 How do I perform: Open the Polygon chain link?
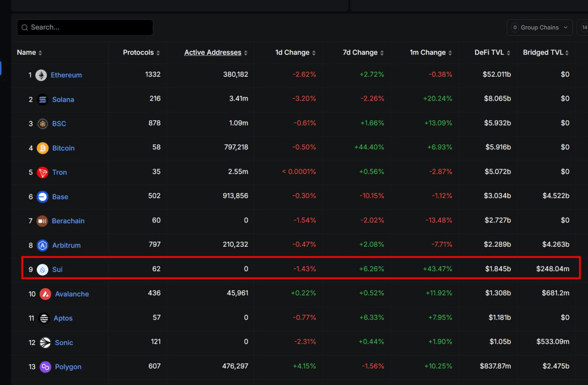click(68, 367)
